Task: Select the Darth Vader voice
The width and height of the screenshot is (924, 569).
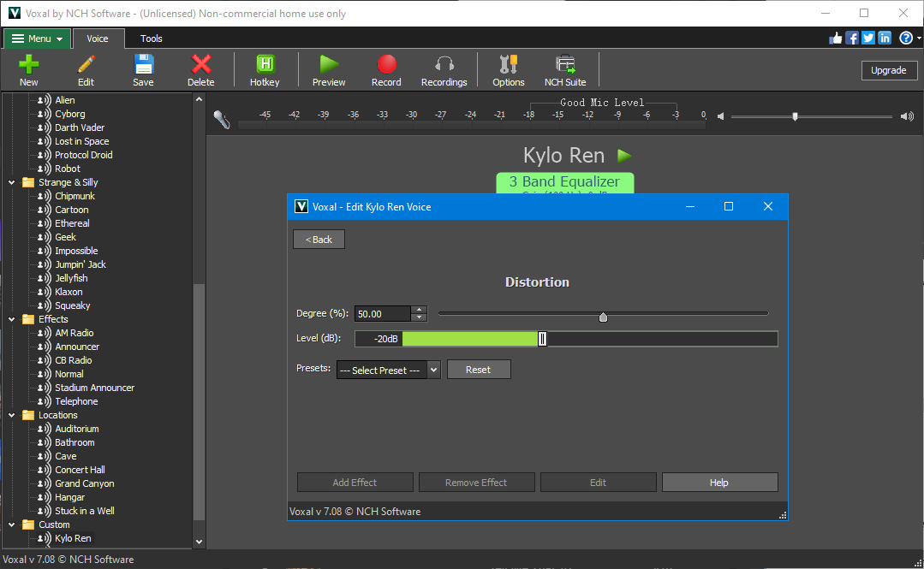Action: click(80, 127)
